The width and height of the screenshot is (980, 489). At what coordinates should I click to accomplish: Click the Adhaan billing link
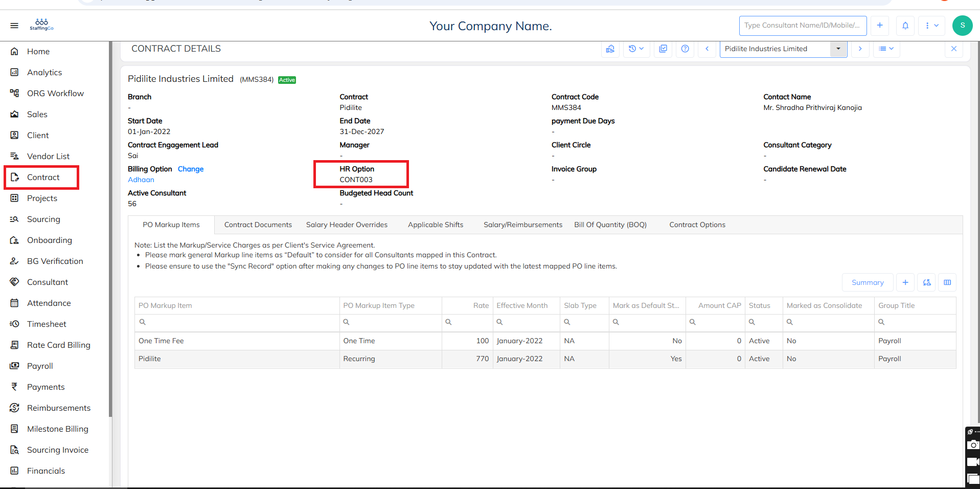[141, 180]
